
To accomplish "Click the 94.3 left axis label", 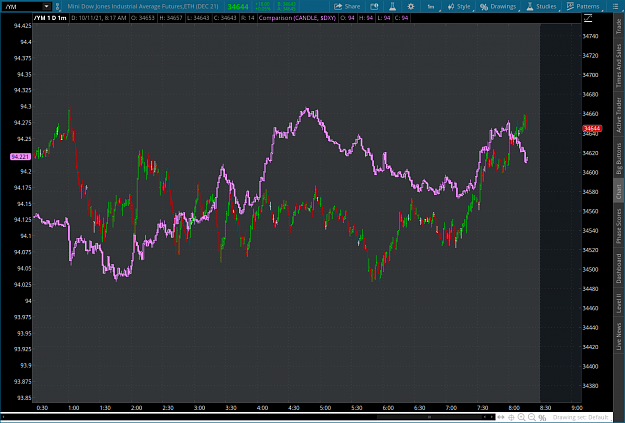I will click(x=26, y=106).
